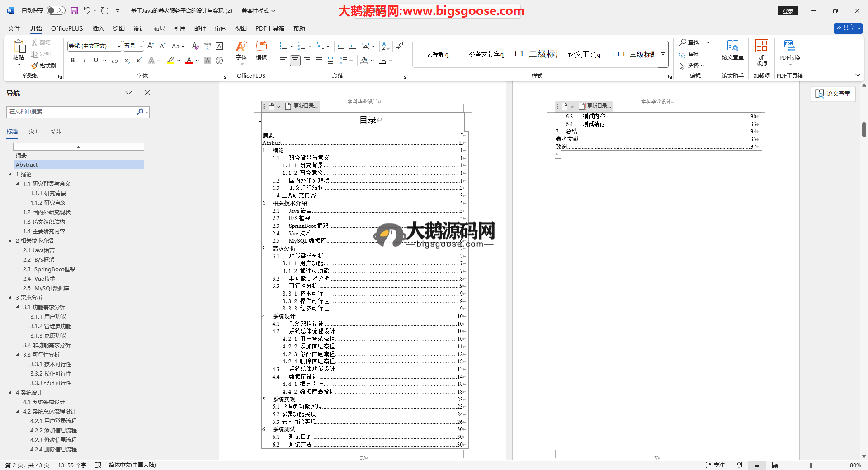
Task: Open the 插入 ribbon tab
Action: [x=98, y=28]
